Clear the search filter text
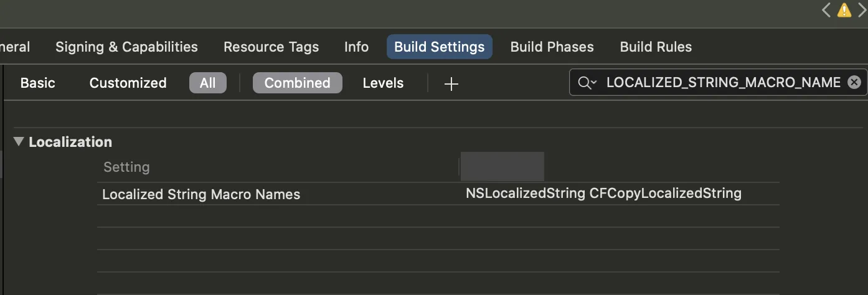Screen dimensions: 868x295 (854, 82)
